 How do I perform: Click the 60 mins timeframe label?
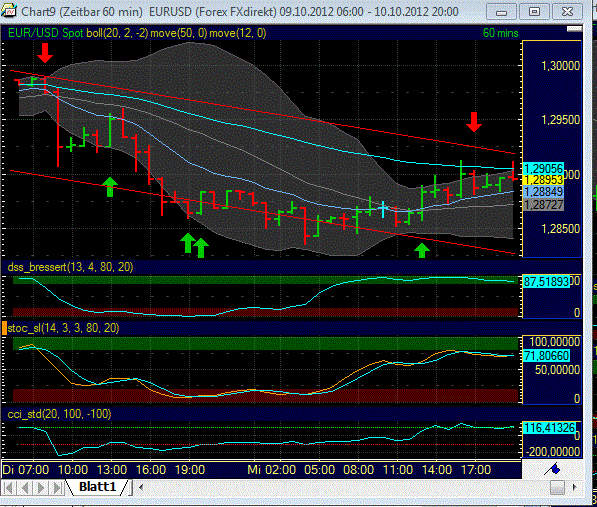(500, 33)
